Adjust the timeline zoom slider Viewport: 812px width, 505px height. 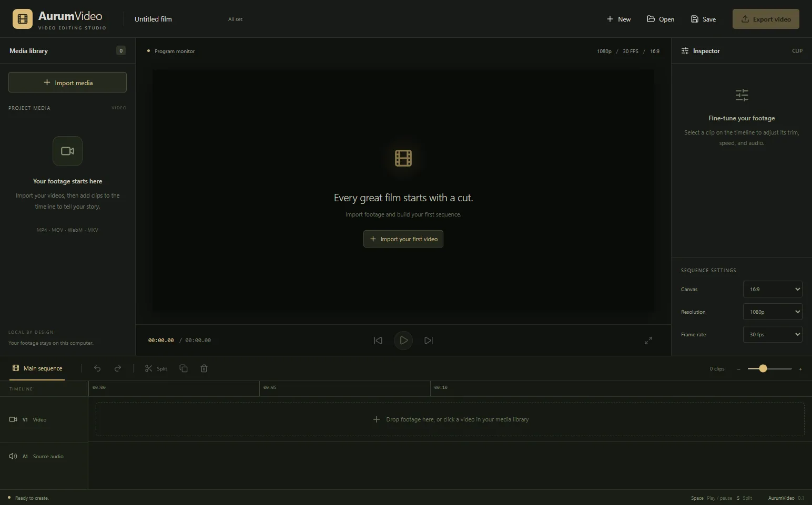[x=769, y=369]
